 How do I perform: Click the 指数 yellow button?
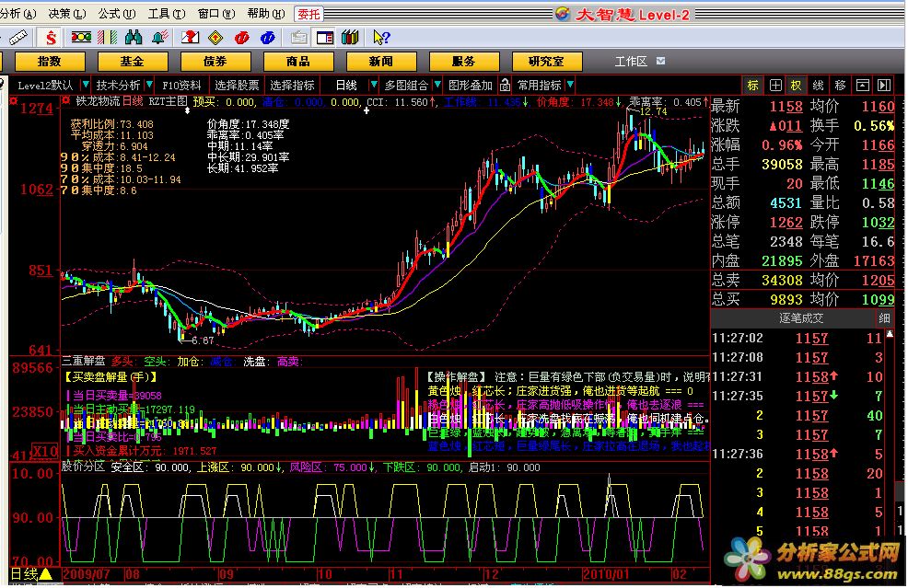coord(50,62)
